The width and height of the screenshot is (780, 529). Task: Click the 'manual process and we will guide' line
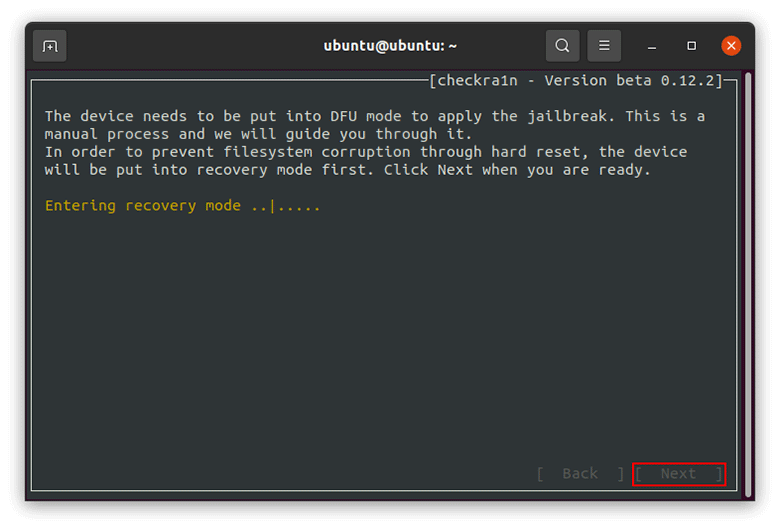258,134
